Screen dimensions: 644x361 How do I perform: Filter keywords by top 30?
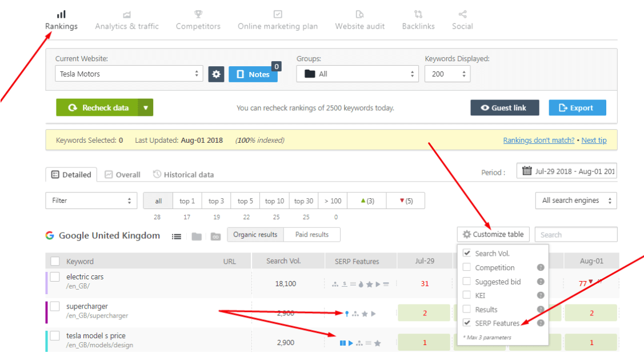click(303, 201)
